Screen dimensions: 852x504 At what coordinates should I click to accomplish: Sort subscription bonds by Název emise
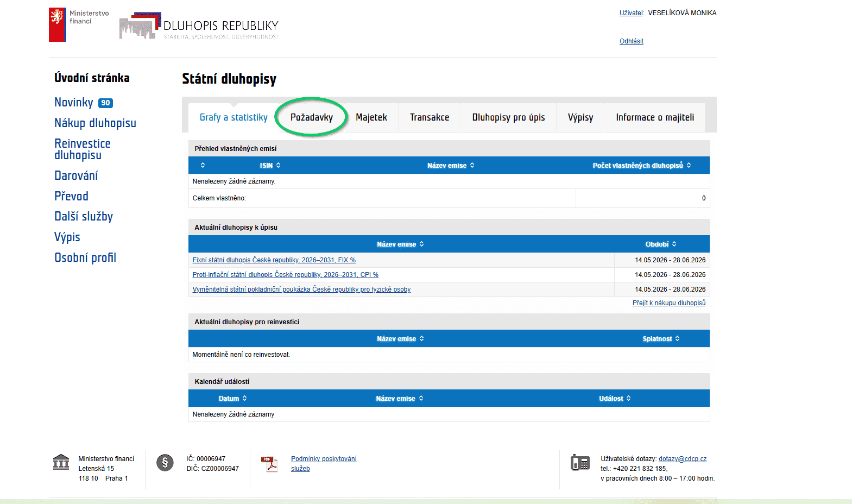pos(400,244)
